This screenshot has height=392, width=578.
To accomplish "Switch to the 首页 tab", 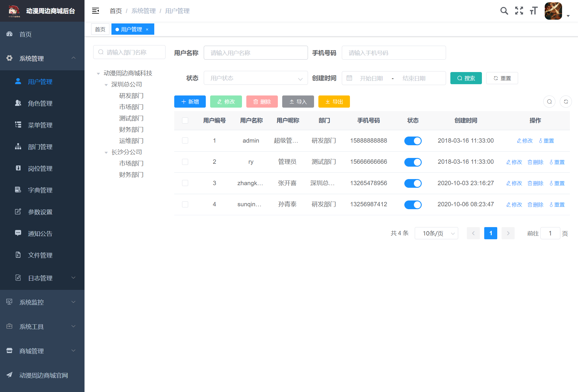I will [100, 30].
